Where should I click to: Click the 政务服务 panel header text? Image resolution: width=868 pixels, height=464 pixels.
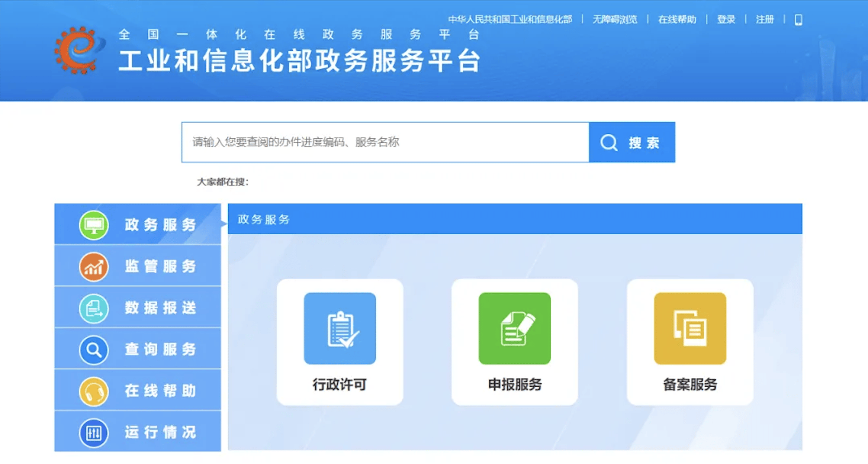coord(264,219)
